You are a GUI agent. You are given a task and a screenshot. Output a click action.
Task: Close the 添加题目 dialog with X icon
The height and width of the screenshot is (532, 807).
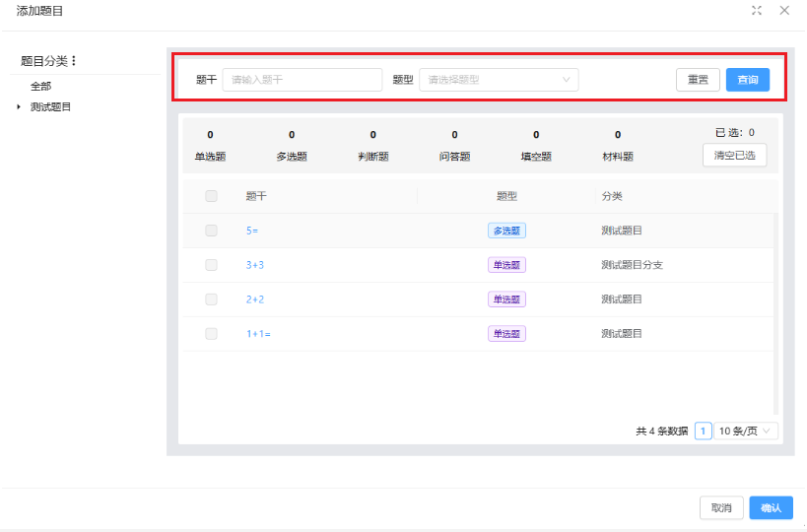(784, 10)
